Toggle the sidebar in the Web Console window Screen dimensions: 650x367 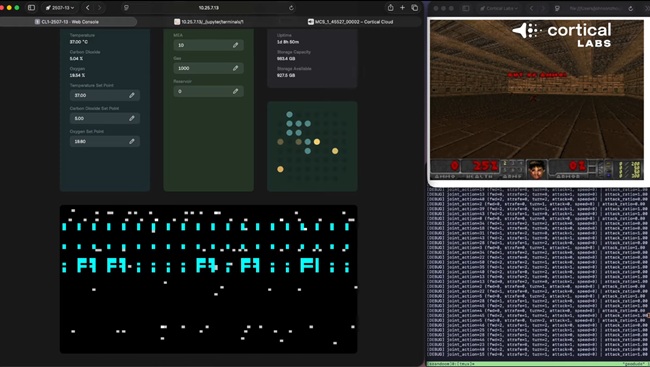[x=31, y=7]
